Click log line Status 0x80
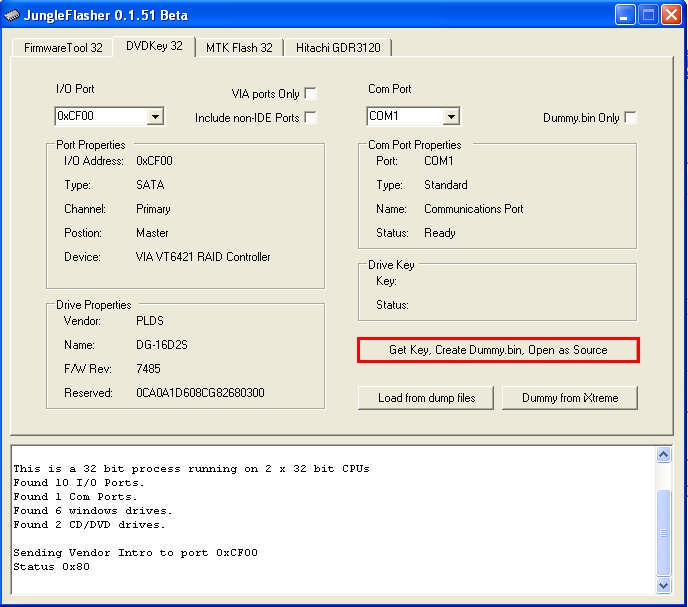Viewport: 688px width, 607px height. pyautogui.click(x=51, y=567)
